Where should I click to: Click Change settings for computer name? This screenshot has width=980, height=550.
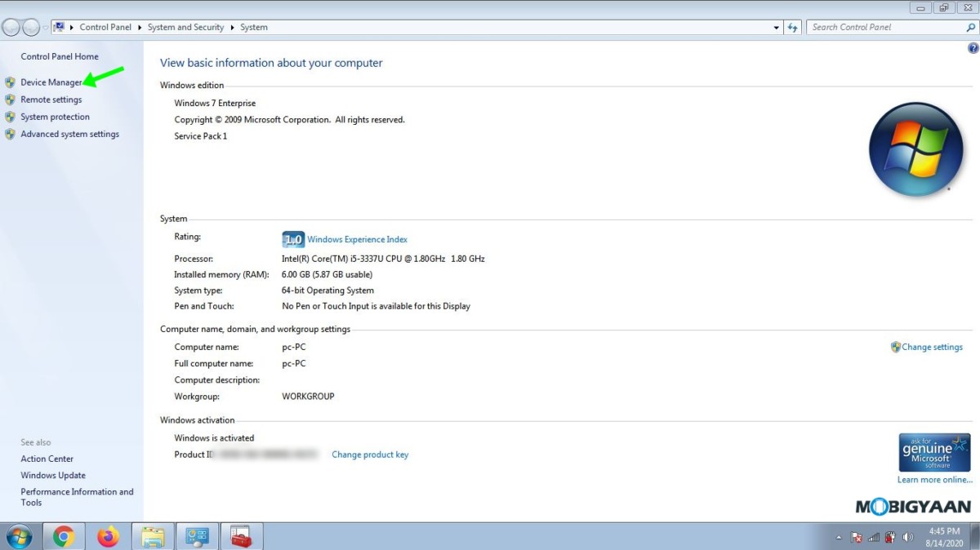coord(932,347)
